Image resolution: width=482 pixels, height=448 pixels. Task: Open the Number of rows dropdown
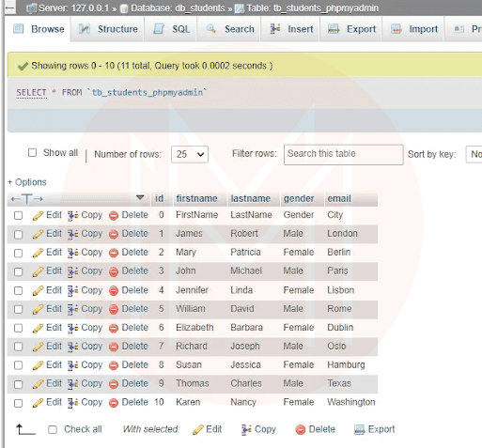pos(190,154)
